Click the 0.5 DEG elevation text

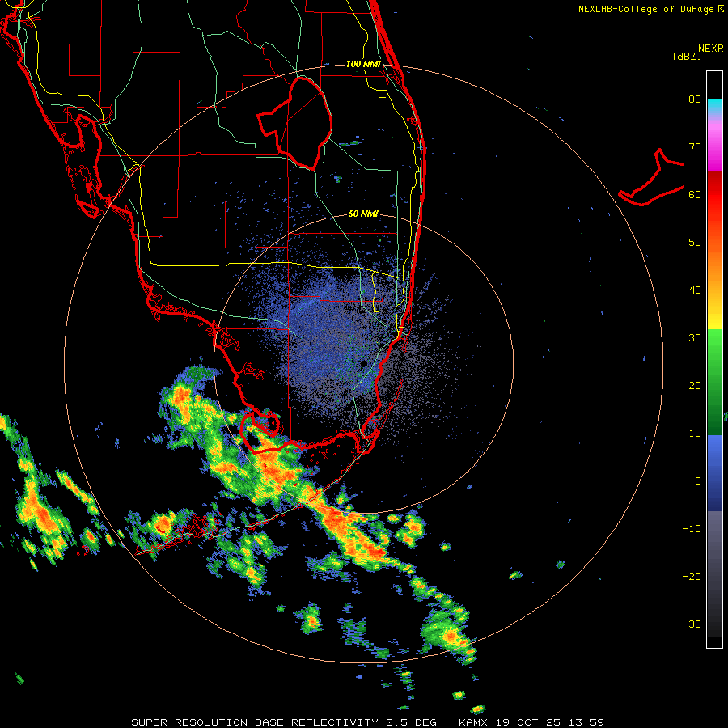tap(411, 722)
